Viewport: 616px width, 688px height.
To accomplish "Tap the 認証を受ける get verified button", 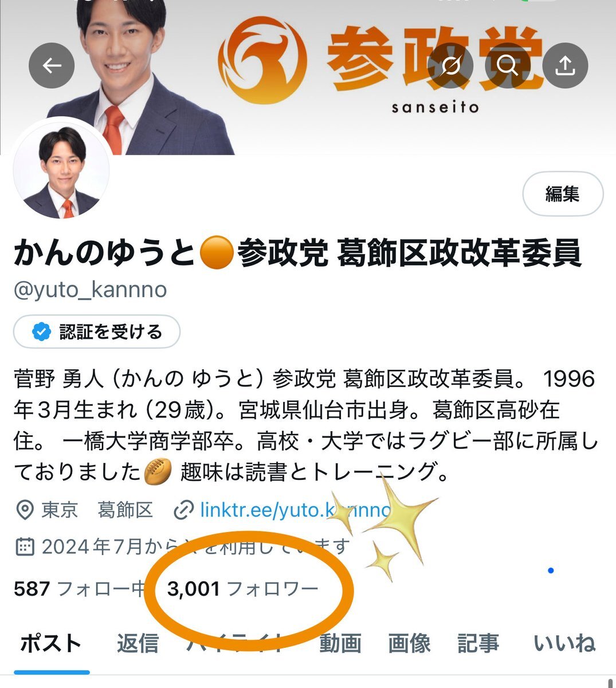I will 97,331.
